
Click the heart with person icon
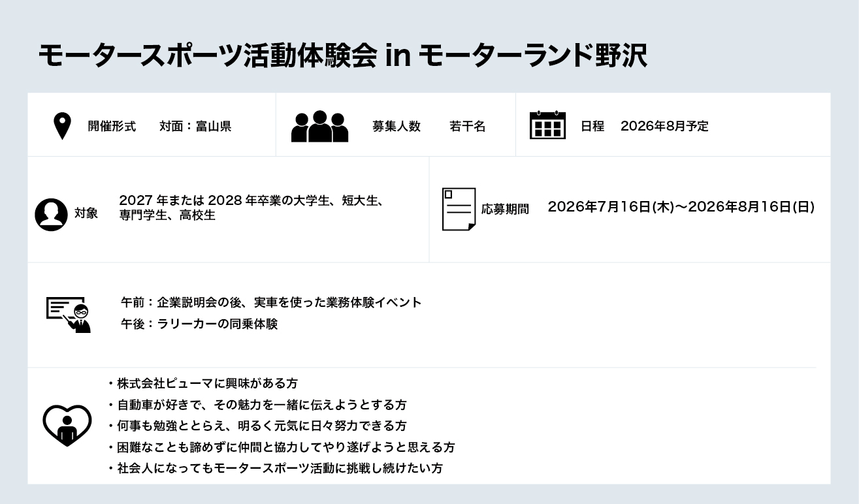(x=67, y=425)
